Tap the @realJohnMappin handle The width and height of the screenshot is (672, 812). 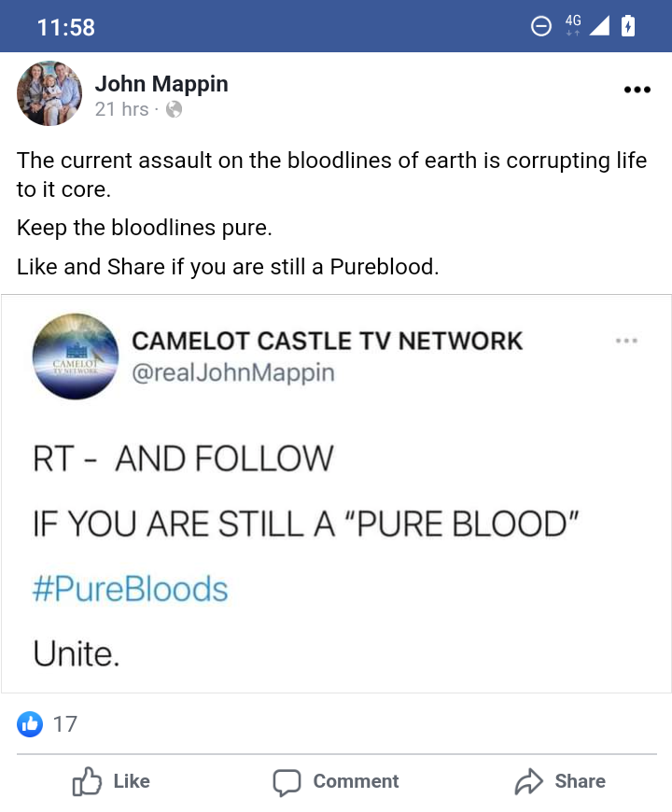pyautogui.click(x=233, y=373)
